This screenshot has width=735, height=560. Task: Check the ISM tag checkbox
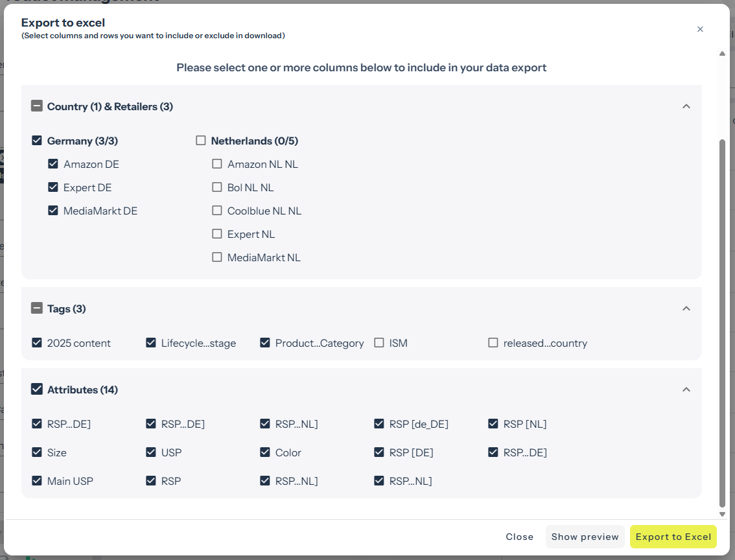379,343
